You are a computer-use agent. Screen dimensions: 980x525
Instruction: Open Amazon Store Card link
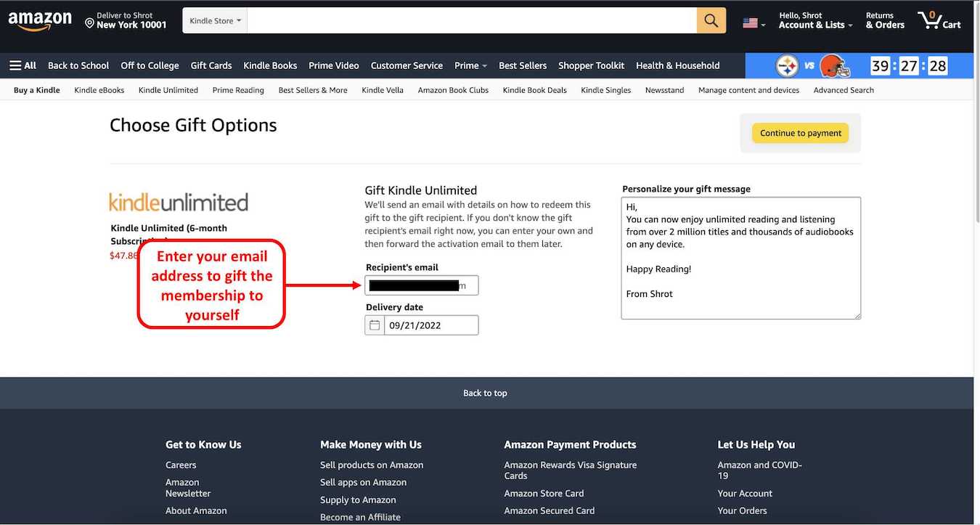(544, 493)
